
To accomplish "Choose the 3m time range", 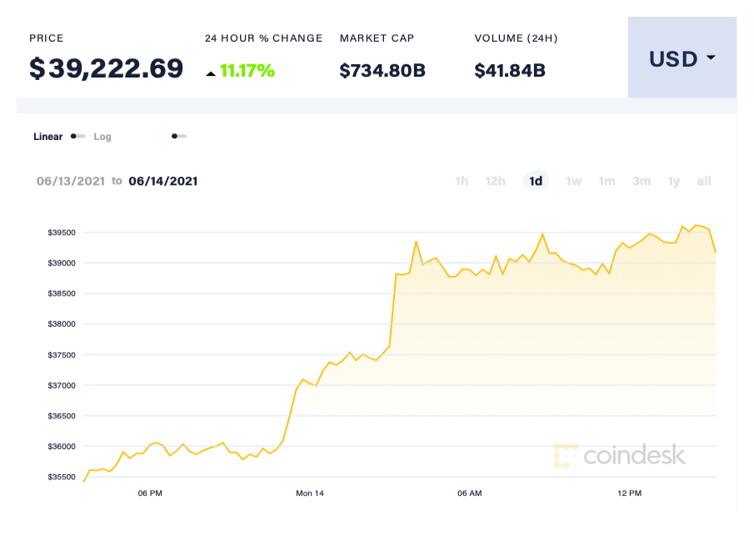I will pyautogui.click(x=641, y=181).
